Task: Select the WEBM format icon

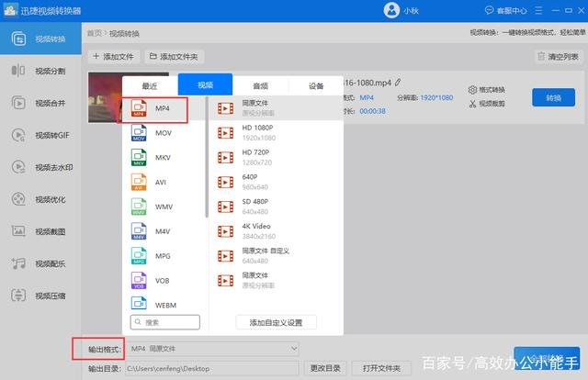Action: pyautogui.click(x=139, y=304)
